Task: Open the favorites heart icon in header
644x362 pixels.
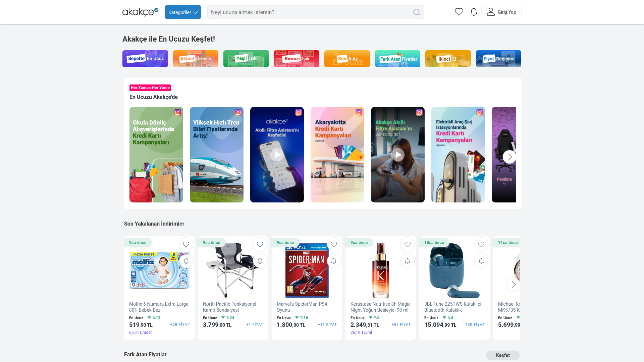Action: [x=459, y=12]
